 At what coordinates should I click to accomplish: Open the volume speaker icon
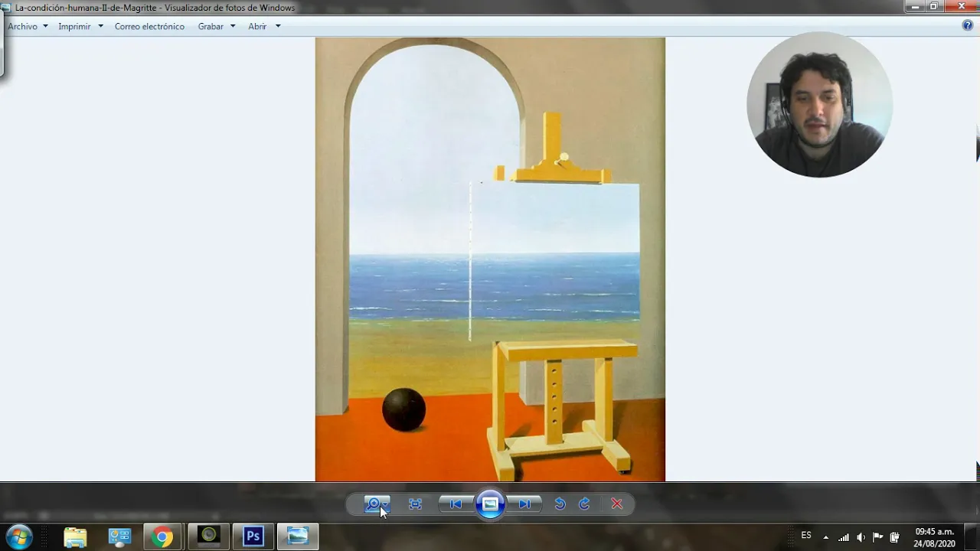861,537
